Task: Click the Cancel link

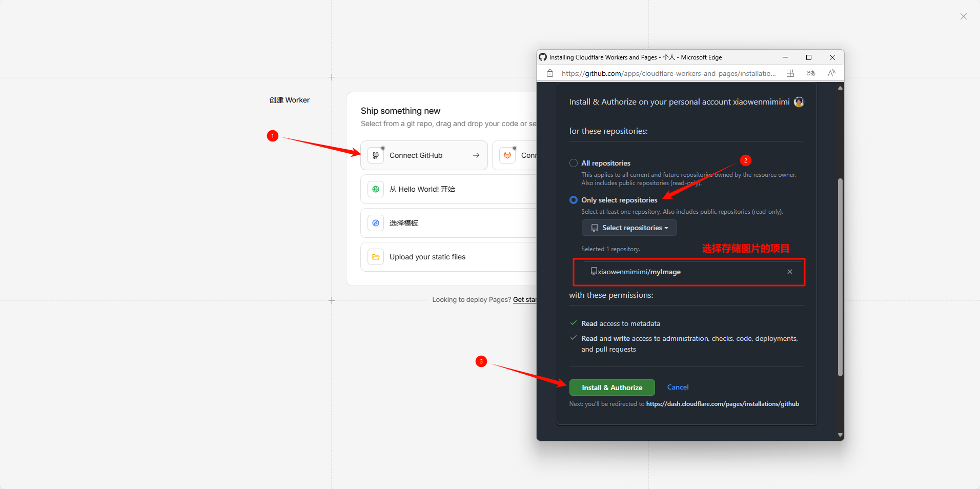Action: point(678,387)
